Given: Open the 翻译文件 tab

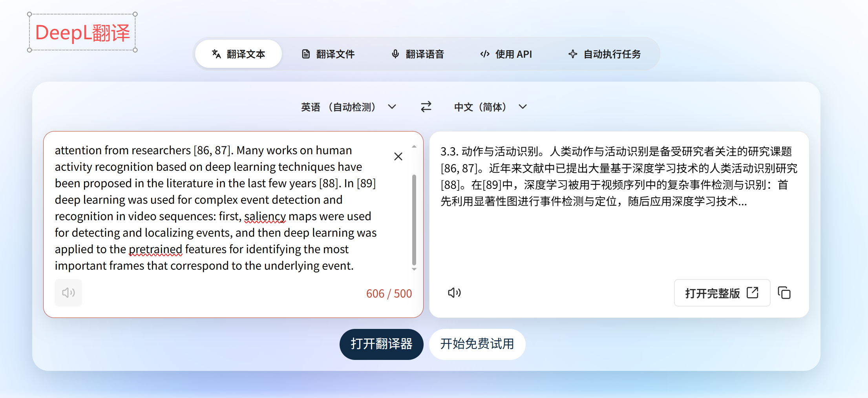Looking at the screenshot, I should click(328, 54).
